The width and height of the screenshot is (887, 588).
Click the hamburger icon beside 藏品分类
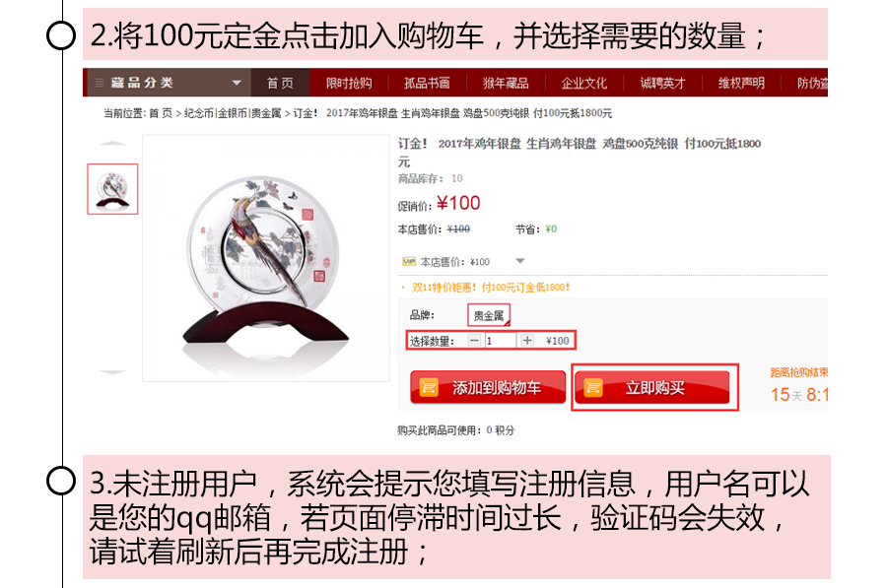pyautogui.click(x=100, y=83)
